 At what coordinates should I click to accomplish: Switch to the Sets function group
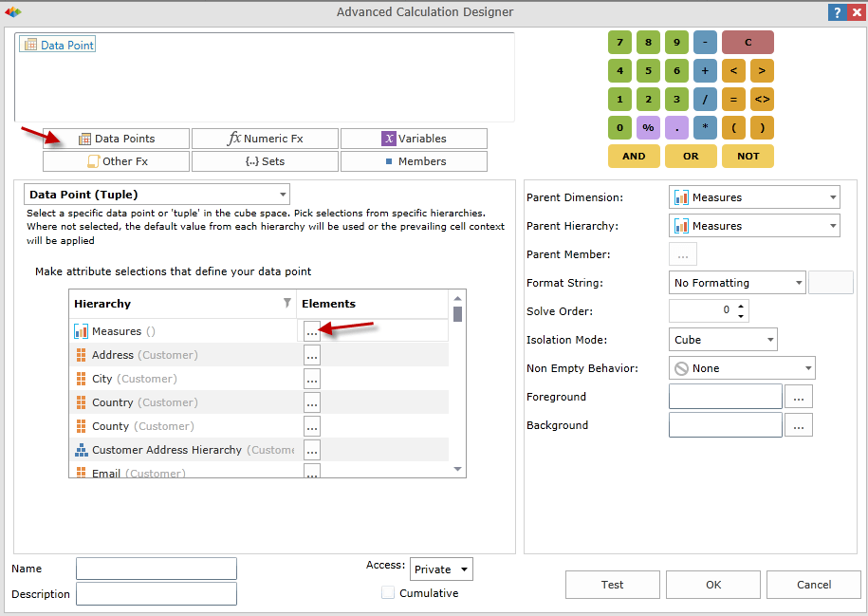coord(266,161)
